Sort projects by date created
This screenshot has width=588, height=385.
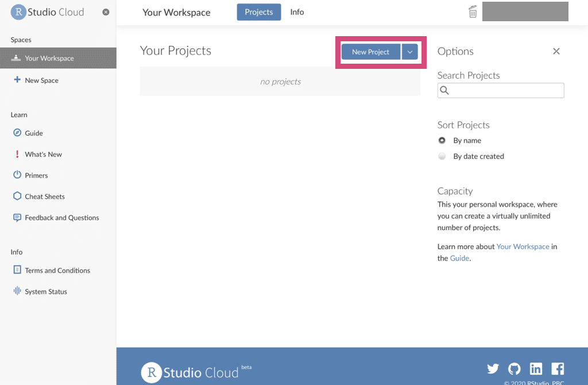[x=442, y=155]
